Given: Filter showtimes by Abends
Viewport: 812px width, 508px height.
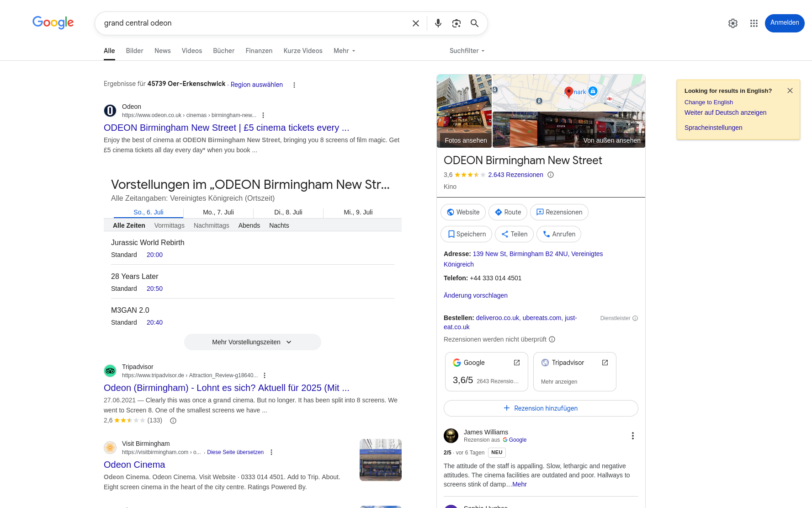Looking at the screenshot, I should (x=249, y=225).
